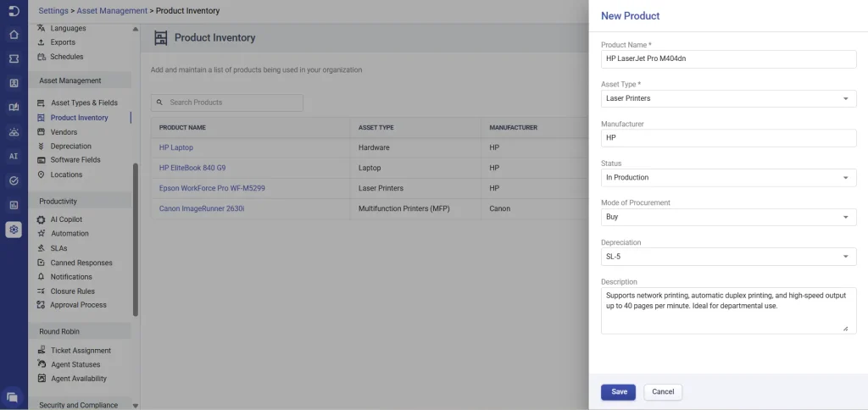Open the tickets icon in left rail
The height and width of the screenshot is (410, 868).
point(14,59)
